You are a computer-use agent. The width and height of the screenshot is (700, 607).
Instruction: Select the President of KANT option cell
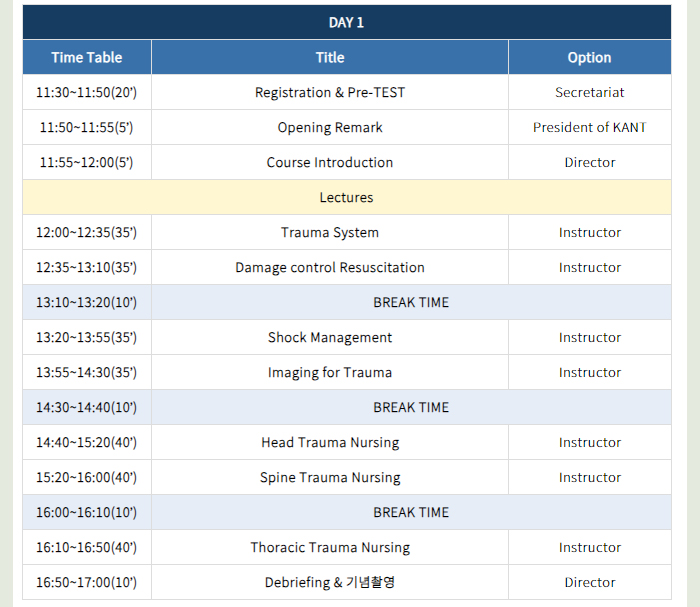pos(590,127)
